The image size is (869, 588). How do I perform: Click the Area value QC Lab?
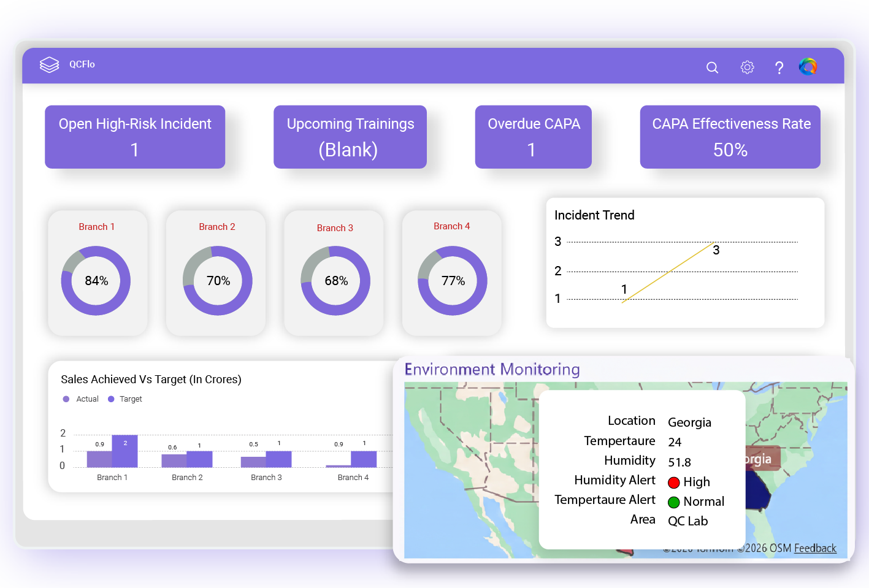(687, 521)
